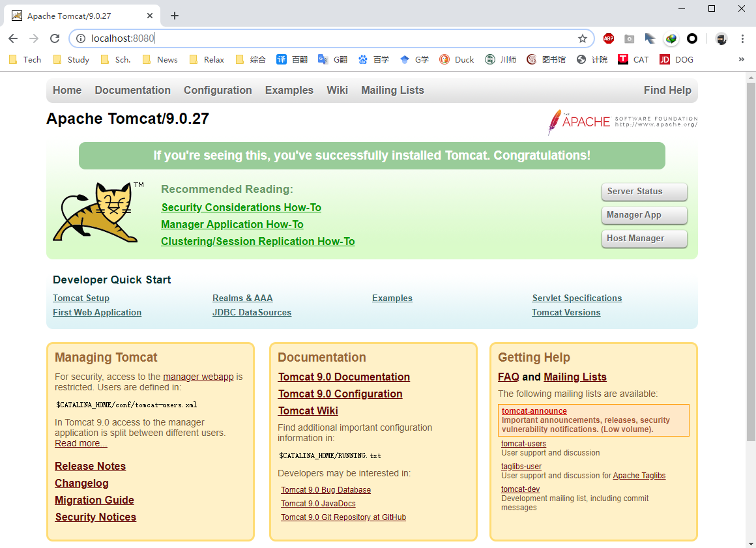Image resolution: width=756 pixels, height=548 pixels.
Task: Reload the page with the refresh icon
Action: [55, 38]
